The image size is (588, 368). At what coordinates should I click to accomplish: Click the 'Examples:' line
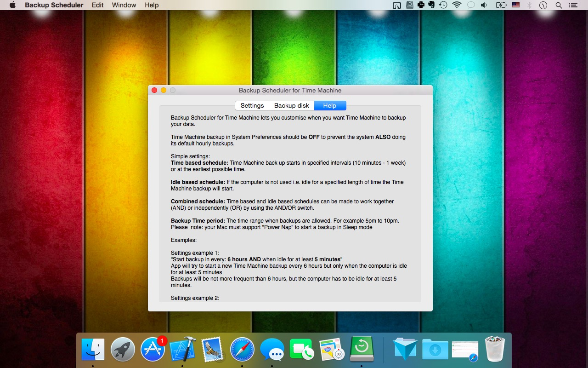pos(184,240)
